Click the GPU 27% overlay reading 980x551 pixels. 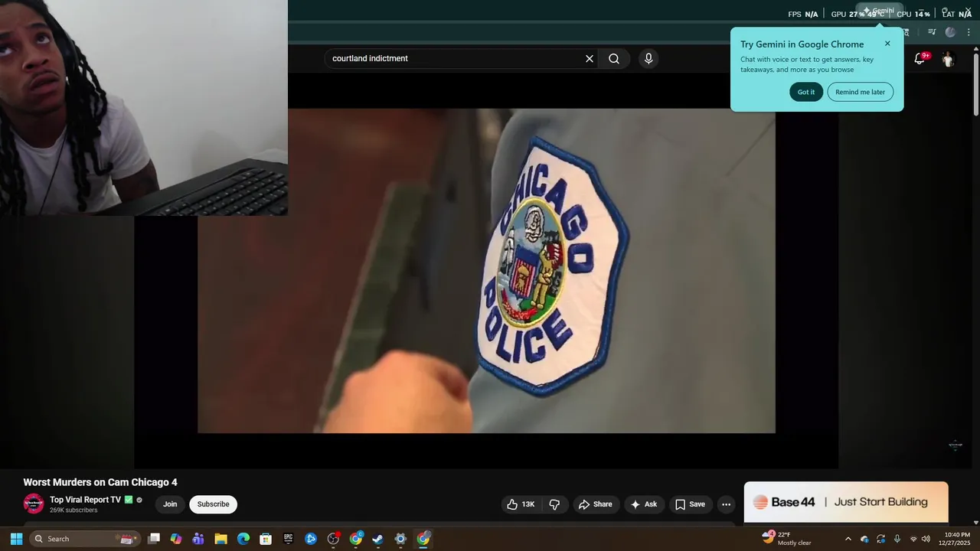847,14
